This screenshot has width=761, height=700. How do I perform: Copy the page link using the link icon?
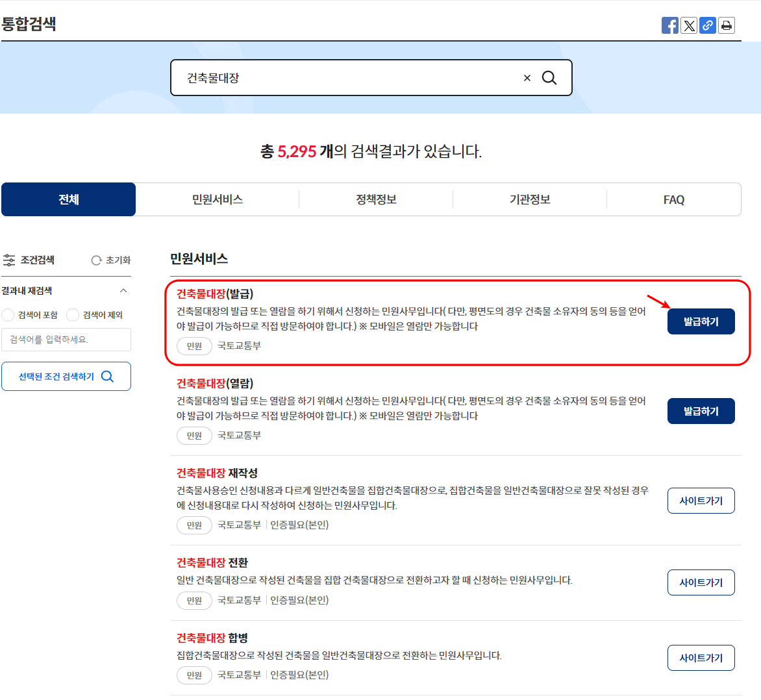tap(708, 25)
